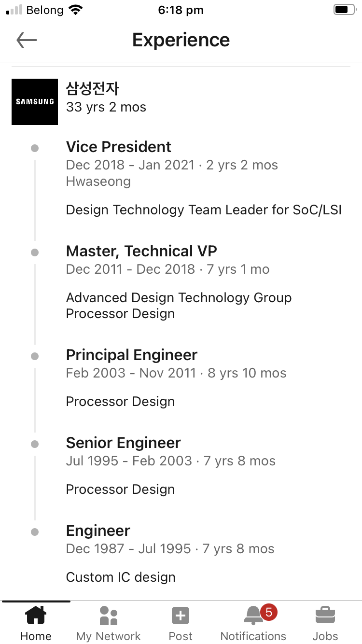Select the Senior Engineer role title
362x644 pixels.
pos(124,443)
